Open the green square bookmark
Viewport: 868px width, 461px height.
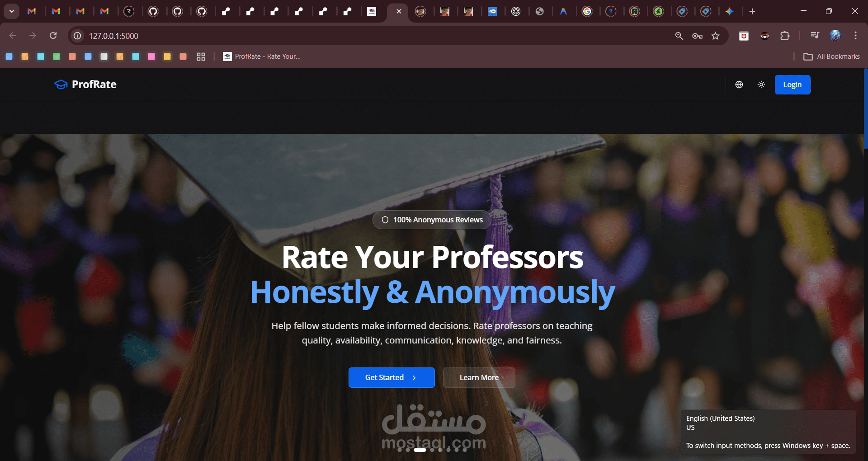57,56
